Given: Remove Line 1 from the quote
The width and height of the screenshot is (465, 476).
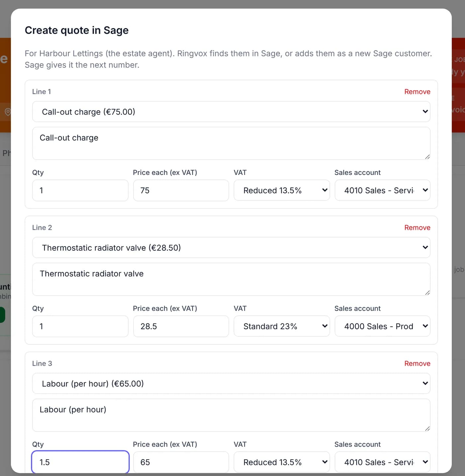Looking at the screenshot, I should tap(417, 92).
